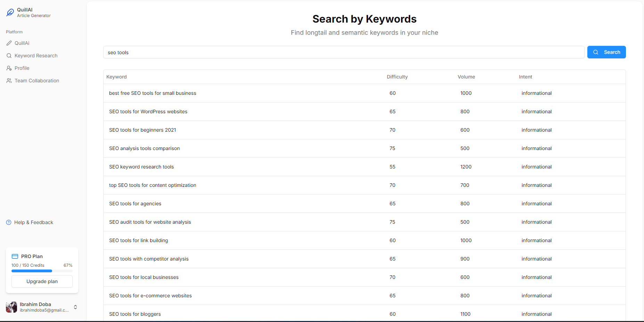Click the user icon beside Profile
This screenshot has width=644, height=322.
(9, 68)
